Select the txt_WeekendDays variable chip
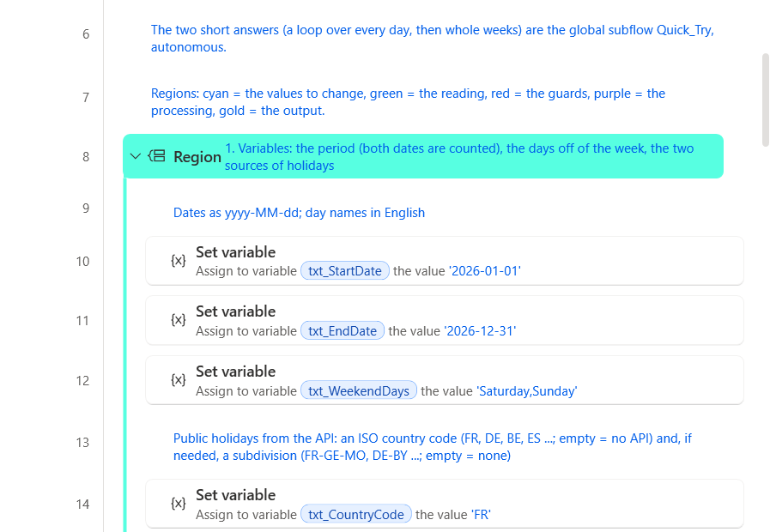The height and width of the screenshot is (532, 770). (x=359, y=390)
